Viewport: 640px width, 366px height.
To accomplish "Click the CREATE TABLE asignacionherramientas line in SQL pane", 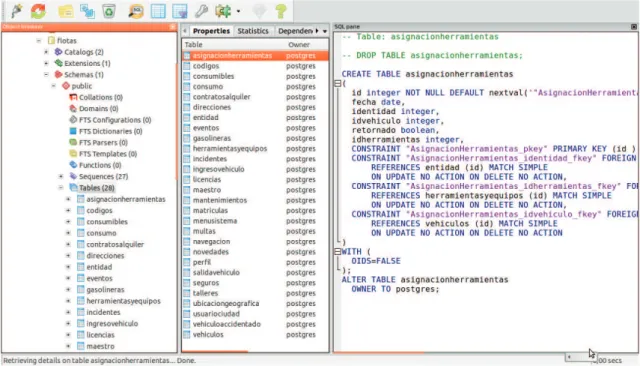I will (427, 74).
